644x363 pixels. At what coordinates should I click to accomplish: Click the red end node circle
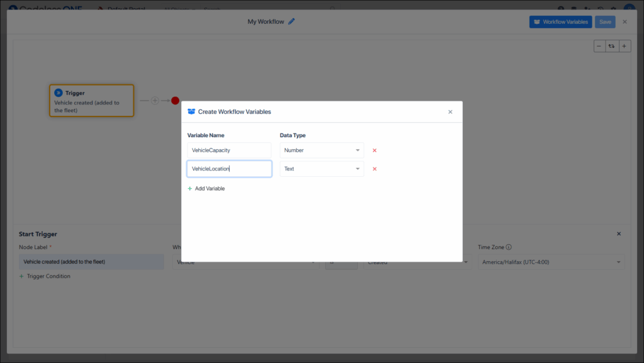(x=175, y=101)
